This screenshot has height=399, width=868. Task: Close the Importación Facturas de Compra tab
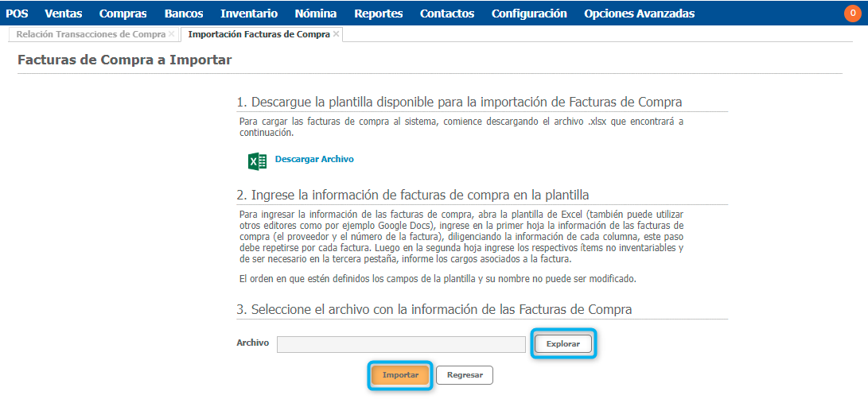(337, 34)
